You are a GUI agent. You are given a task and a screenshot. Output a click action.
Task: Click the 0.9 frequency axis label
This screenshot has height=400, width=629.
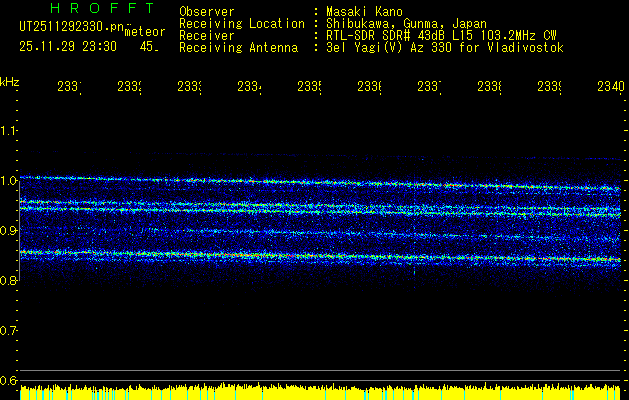point(9,230)
